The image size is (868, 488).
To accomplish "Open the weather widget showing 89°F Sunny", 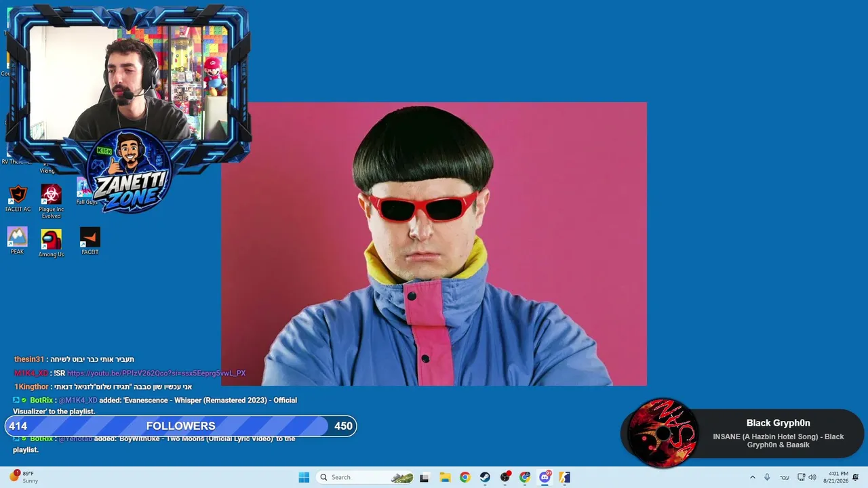I will (x=23, y=476).
